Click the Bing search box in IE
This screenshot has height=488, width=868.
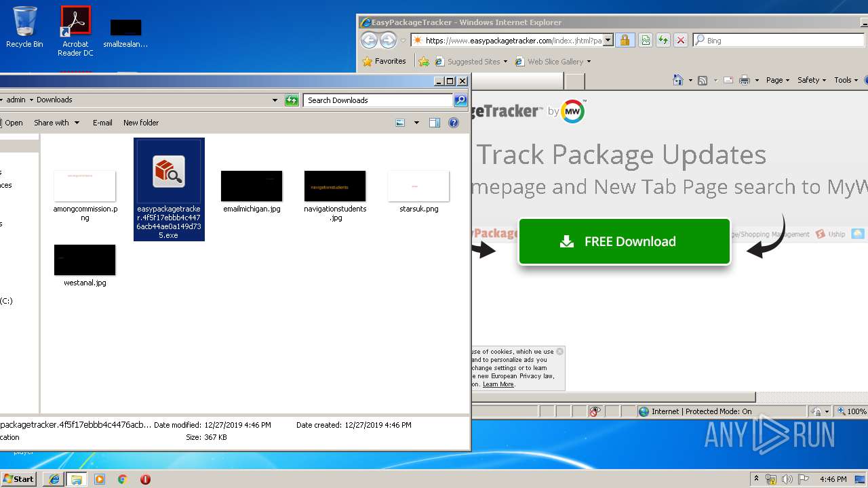(x=780, y=41)
